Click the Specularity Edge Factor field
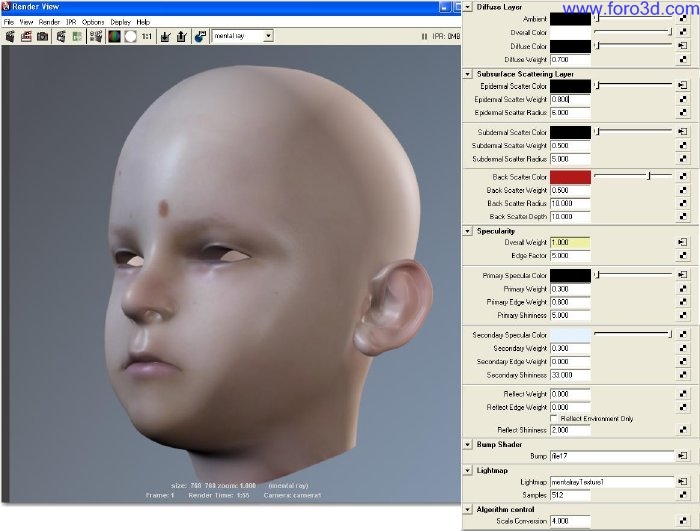This screenshot has width=700, height=531. click(x=570, y=255)
